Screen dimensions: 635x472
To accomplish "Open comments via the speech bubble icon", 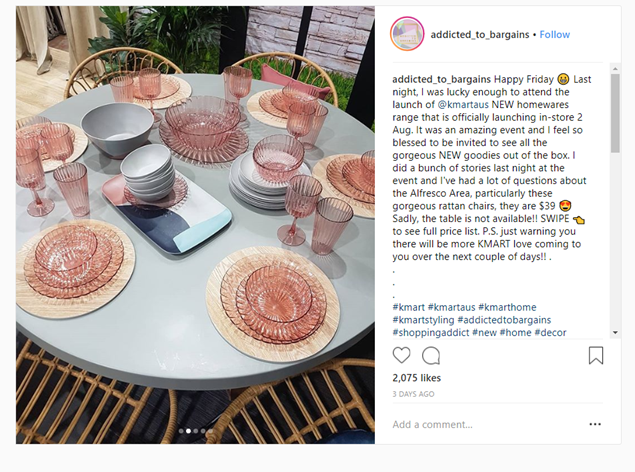I will pyautogui.click(x=431, y=356).
